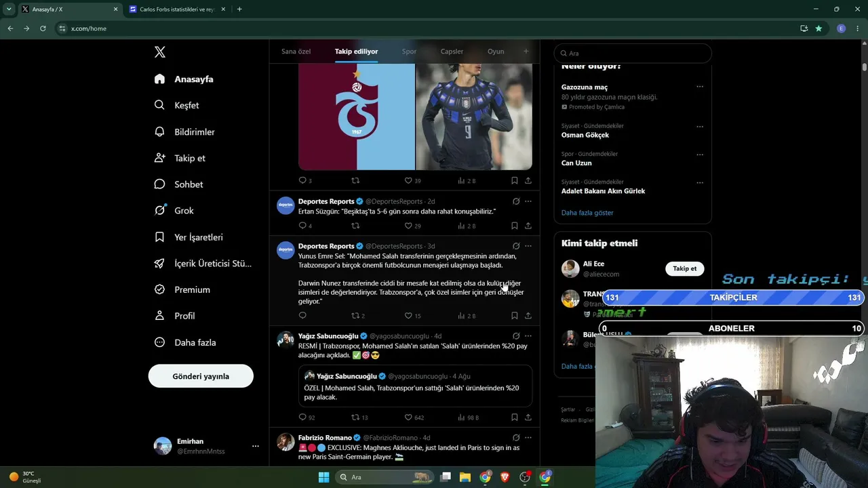This screenshot has width=868, height=488.
Task: Open options for Can Uzun trend
Action: (700, 155)
